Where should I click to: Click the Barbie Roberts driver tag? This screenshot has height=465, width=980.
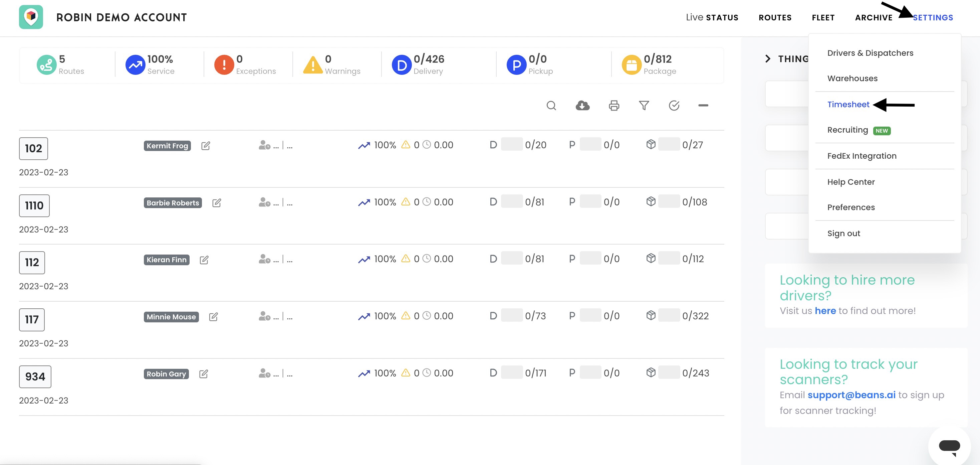(173, 203)
